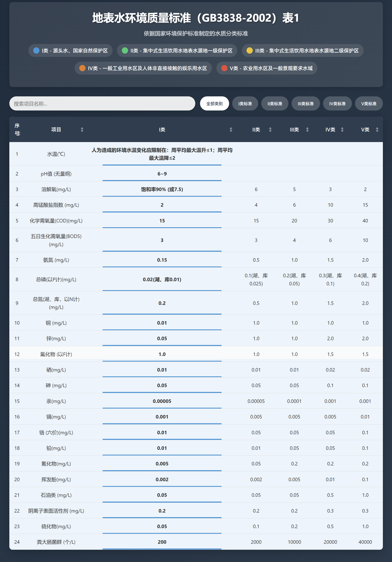The height and width of the screenshot is (562, 392).
Task: Click the III类 二级保护区 legend label
Action: click(x=307, y=51)
